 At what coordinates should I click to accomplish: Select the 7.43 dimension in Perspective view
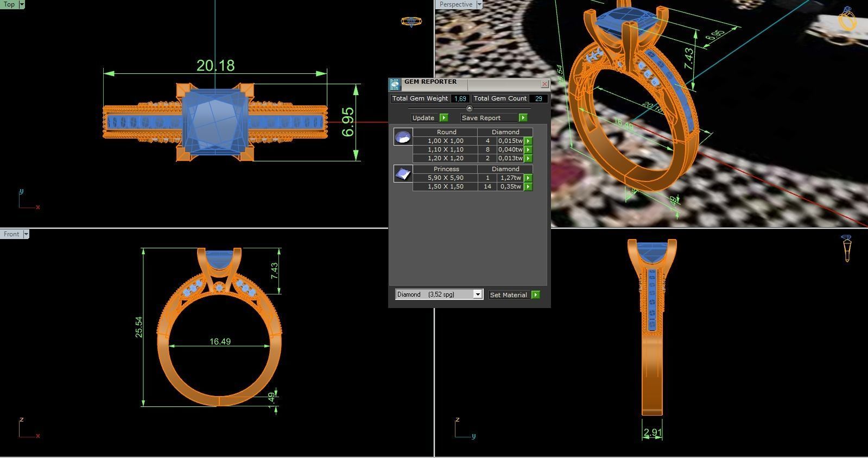[688, 59]
